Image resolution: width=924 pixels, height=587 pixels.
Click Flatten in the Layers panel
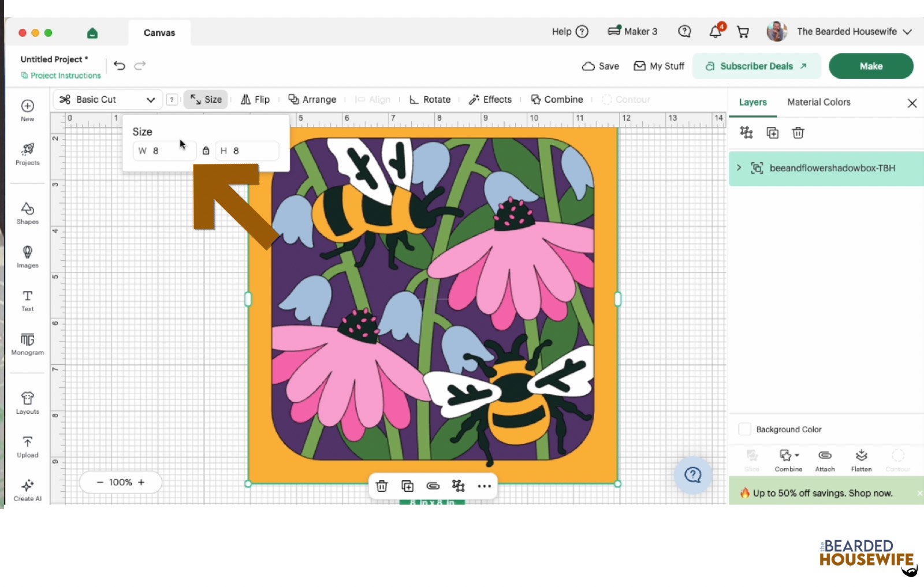pos(861,460)
